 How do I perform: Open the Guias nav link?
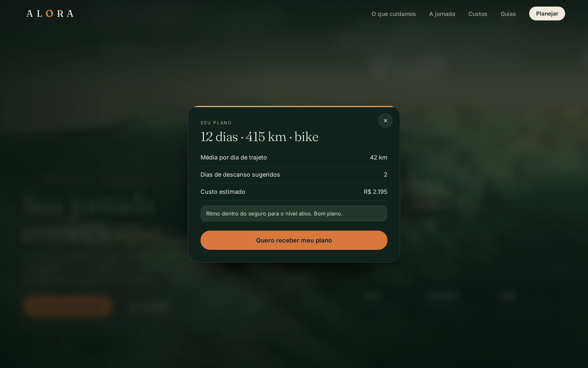click(508, 14)
